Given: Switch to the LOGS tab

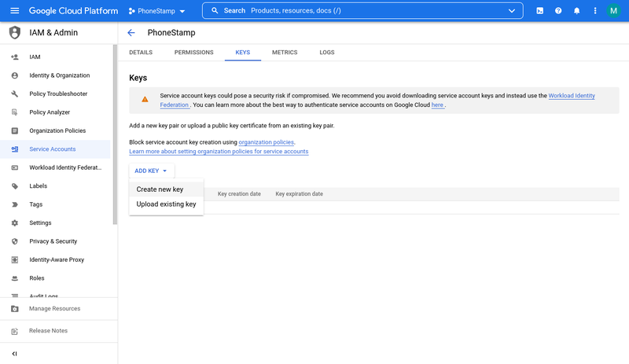Looking at the screenshot, I should [x=327, y=53].
